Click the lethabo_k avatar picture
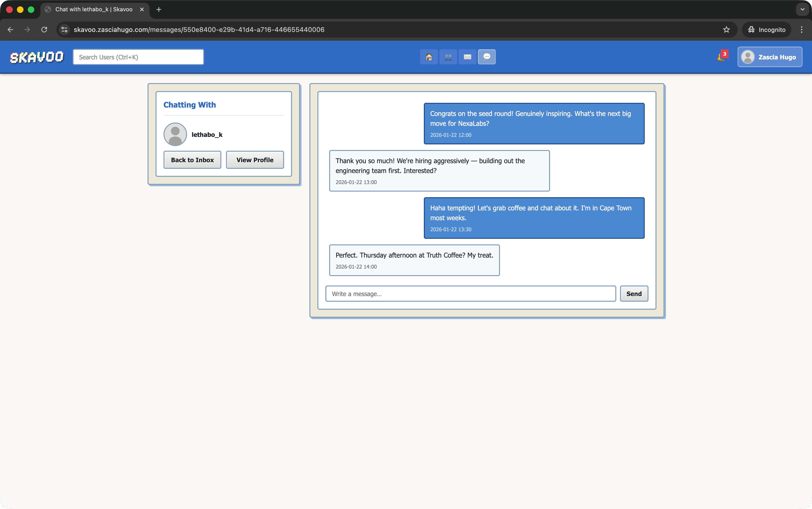Screen dimensions: 812x509 [175, 134]
